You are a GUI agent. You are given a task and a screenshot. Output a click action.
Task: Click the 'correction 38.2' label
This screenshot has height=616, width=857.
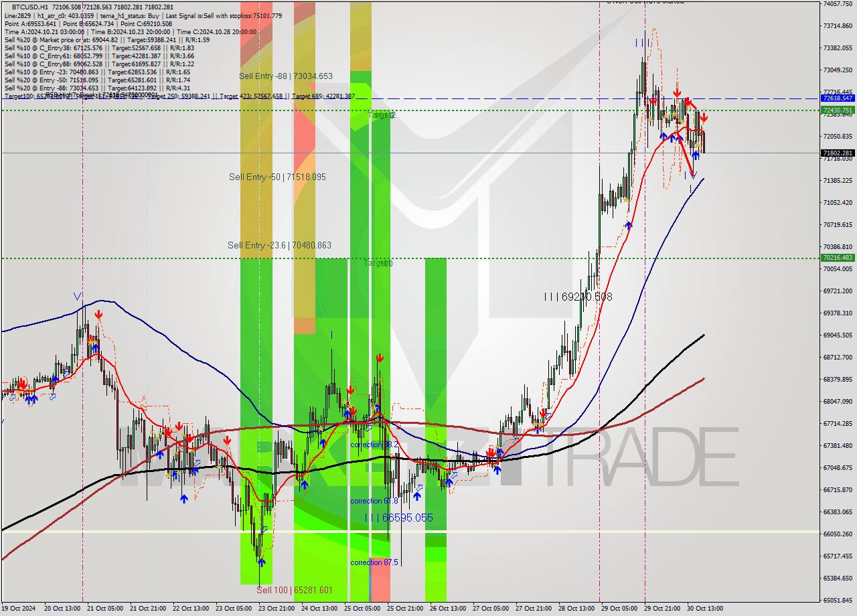point(374,445)
